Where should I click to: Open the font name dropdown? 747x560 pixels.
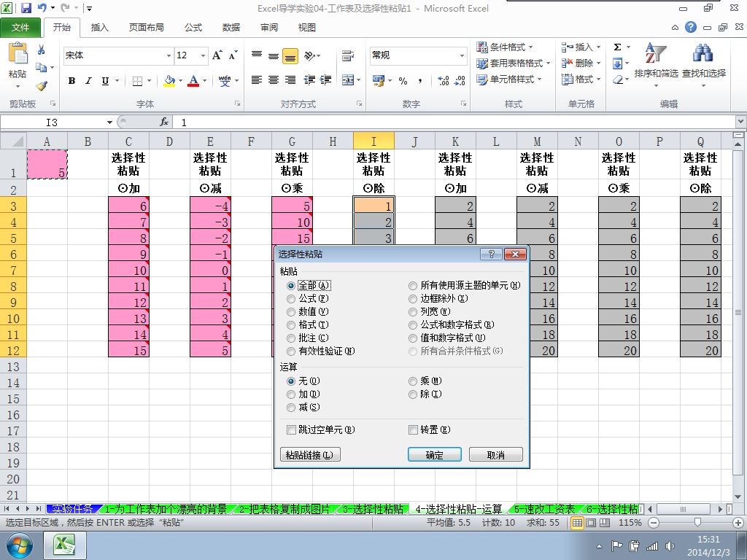(x=169, y=55)
